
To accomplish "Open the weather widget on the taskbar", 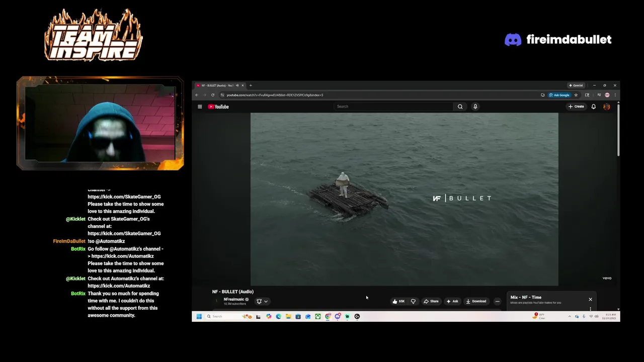I will [539, 316].
